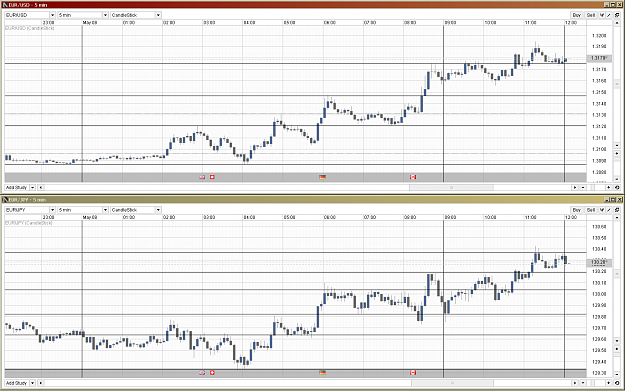625x391 pixels.
Task: Minimize the EUR/USD chart window
Action: click(607, 5)
